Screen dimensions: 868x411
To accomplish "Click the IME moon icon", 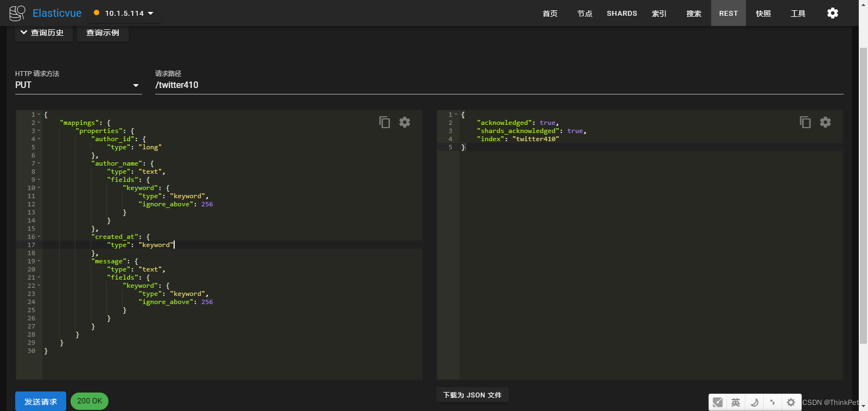I will (754, 402).
